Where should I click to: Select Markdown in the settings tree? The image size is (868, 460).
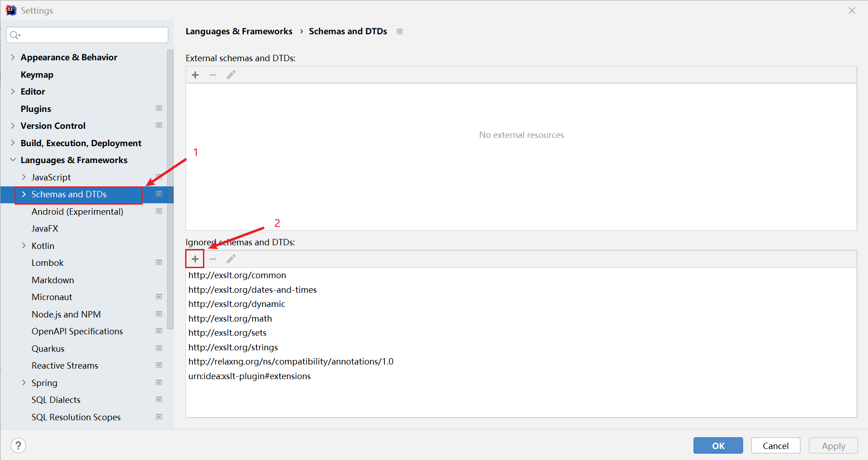pyautogui.click(x=53, y=280)
